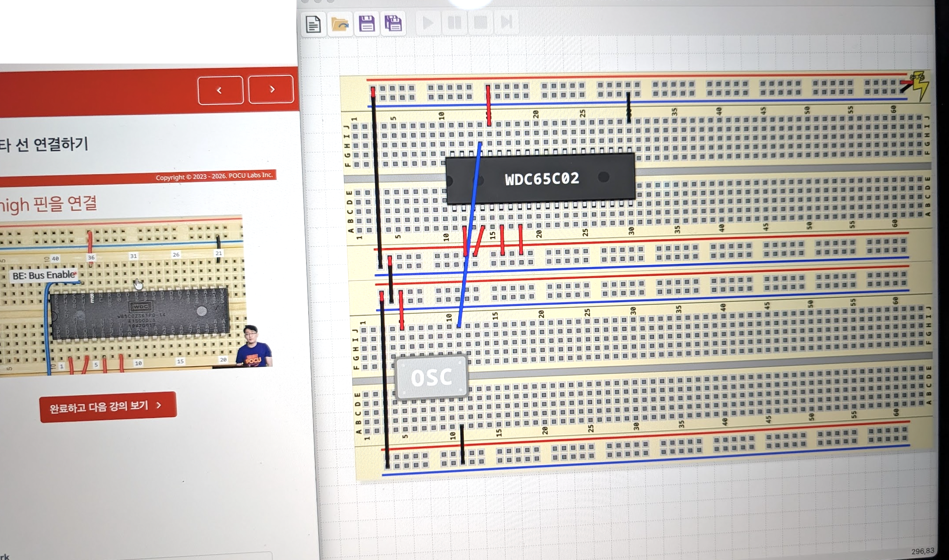Click the BE: Bus Enable label
The width and height of the screenshot is (949, 560).
(x=44, y=276)
